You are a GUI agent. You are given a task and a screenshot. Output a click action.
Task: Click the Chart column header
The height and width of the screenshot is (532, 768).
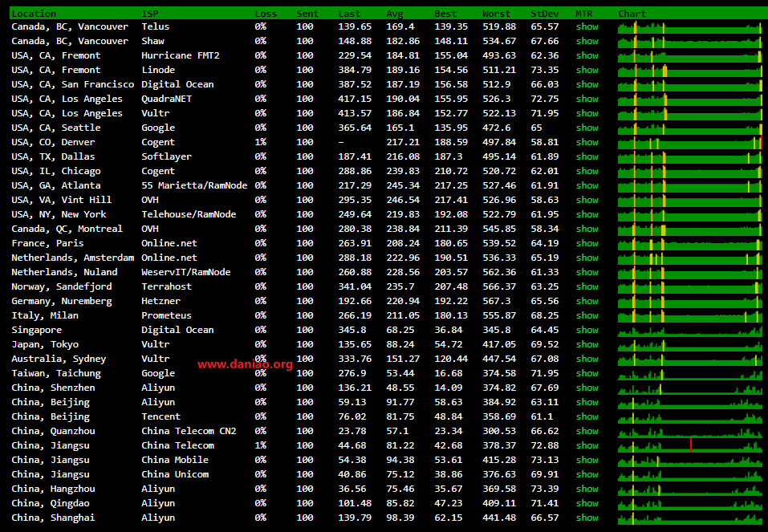pyautogui.click(x=632, y=14)
